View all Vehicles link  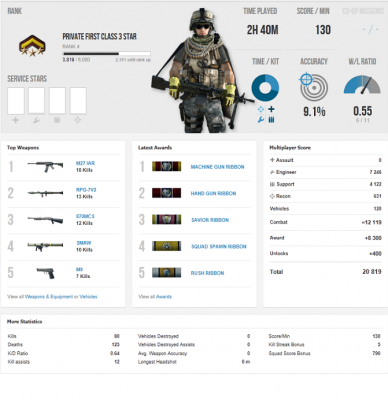pos(88,296)
